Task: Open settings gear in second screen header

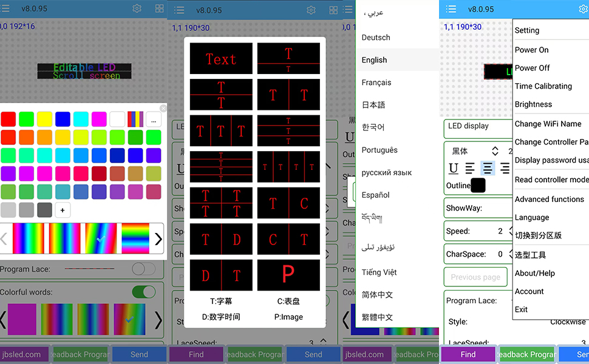Action: pyautogui.click(x=311, y=10)
